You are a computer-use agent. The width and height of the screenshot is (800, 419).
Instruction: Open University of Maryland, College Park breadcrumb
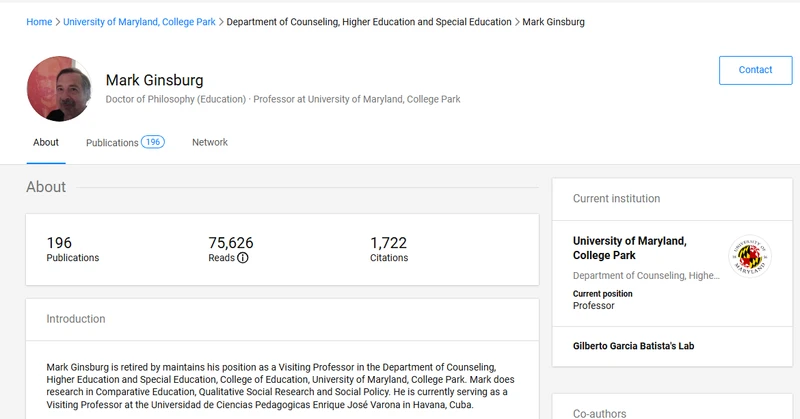[139, 22]
